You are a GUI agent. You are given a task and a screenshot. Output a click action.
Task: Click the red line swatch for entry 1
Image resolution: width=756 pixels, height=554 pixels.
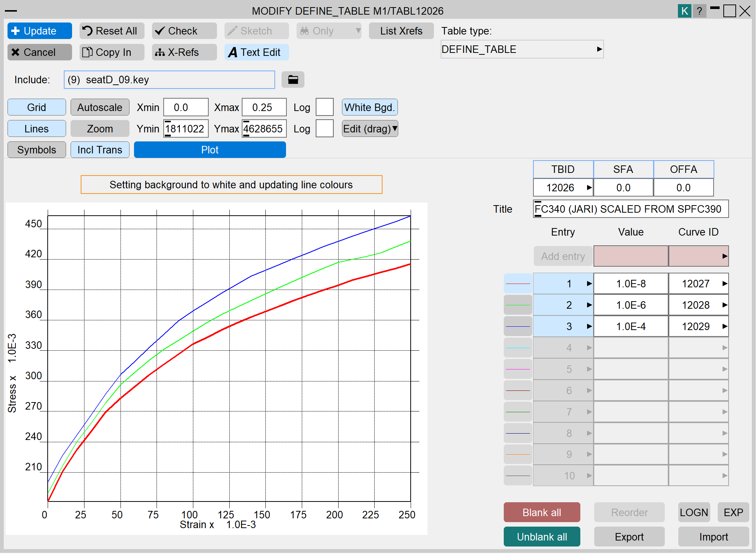point(518,284)
